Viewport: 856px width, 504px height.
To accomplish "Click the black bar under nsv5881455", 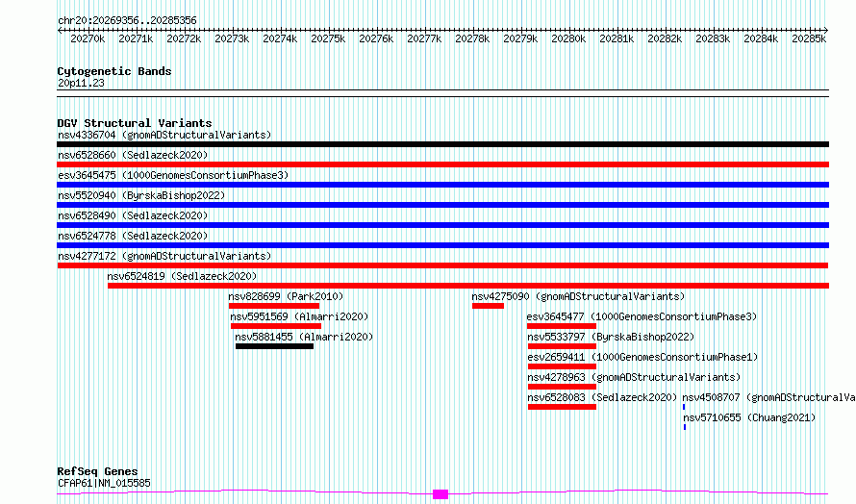I will pyautogui.click(x=275, y=346).
